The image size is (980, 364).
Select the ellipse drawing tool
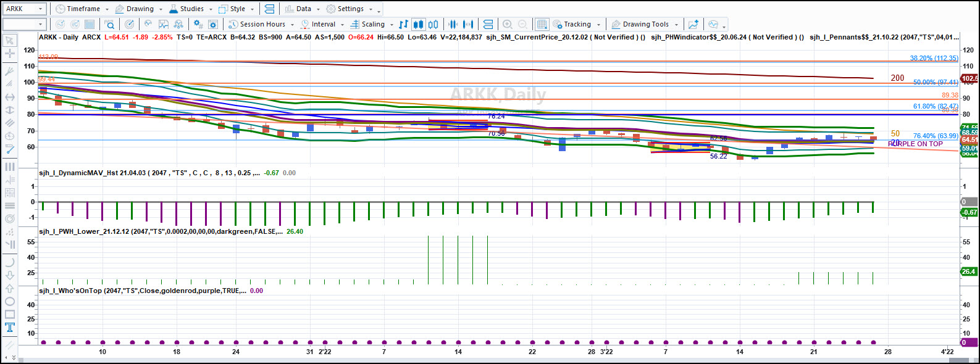click(10, 302)
